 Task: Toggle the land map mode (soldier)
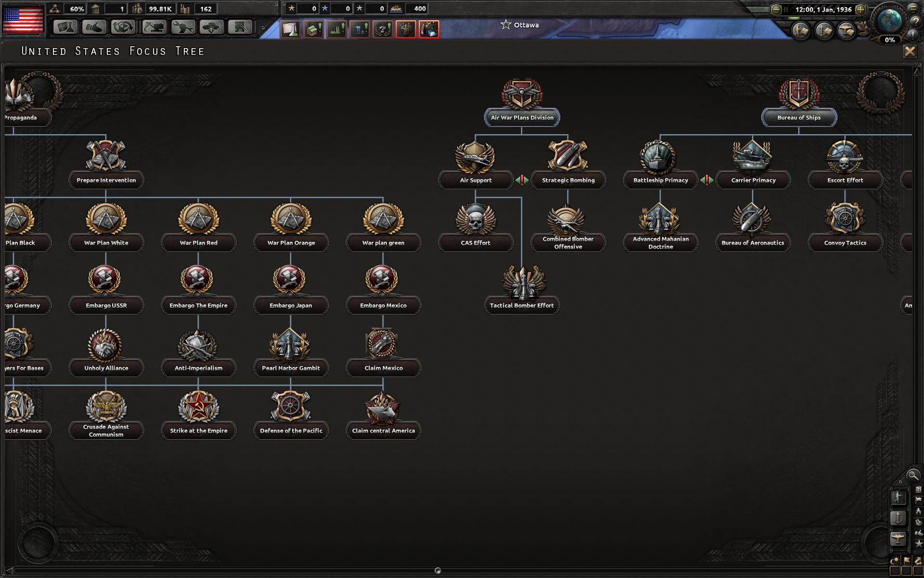898,498
